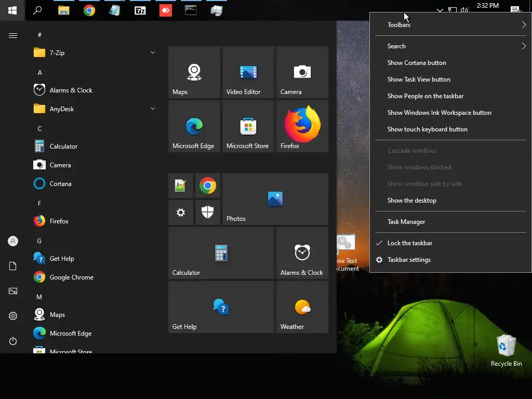Click the volume speaker tray icon
Screen dimensions: 532x399
point(464,10)
